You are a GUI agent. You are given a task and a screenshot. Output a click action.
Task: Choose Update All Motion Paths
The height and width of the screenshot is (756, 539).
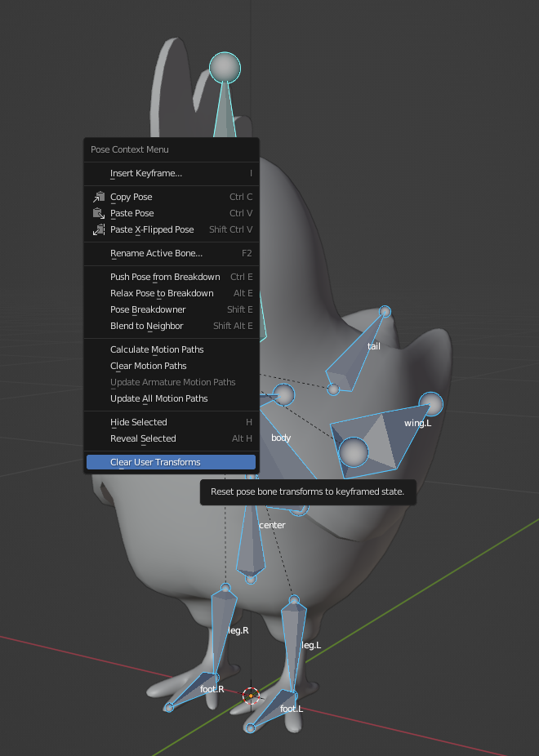click(159, 398)
